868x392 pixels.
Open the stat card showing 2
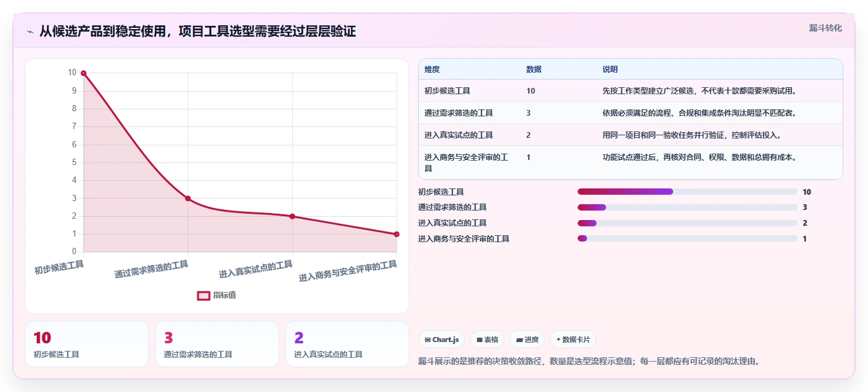coord(347,344)
